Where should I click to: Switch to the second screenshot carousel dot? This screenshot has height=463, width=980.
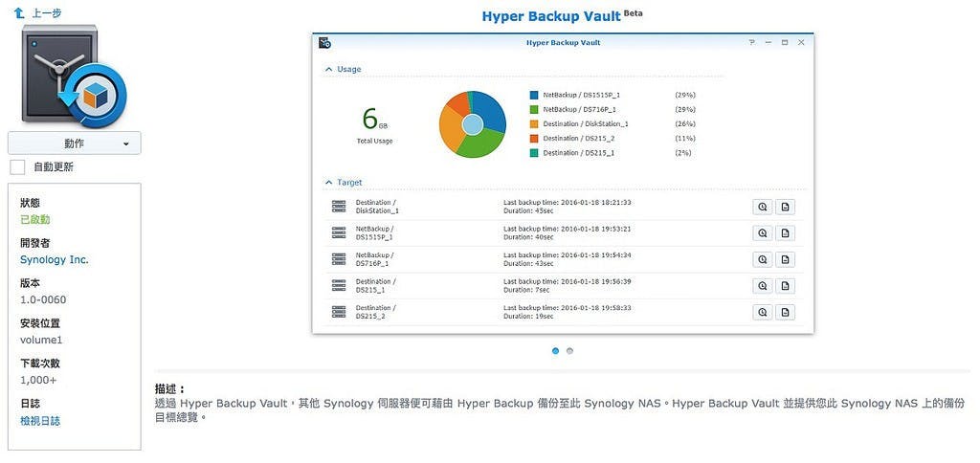(569, 351)
